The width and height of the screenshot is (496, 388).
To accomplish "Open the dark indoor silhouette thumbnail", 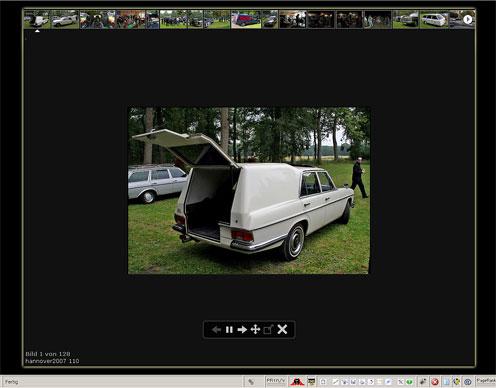I will pyautogui.click(x=292, y=19).
